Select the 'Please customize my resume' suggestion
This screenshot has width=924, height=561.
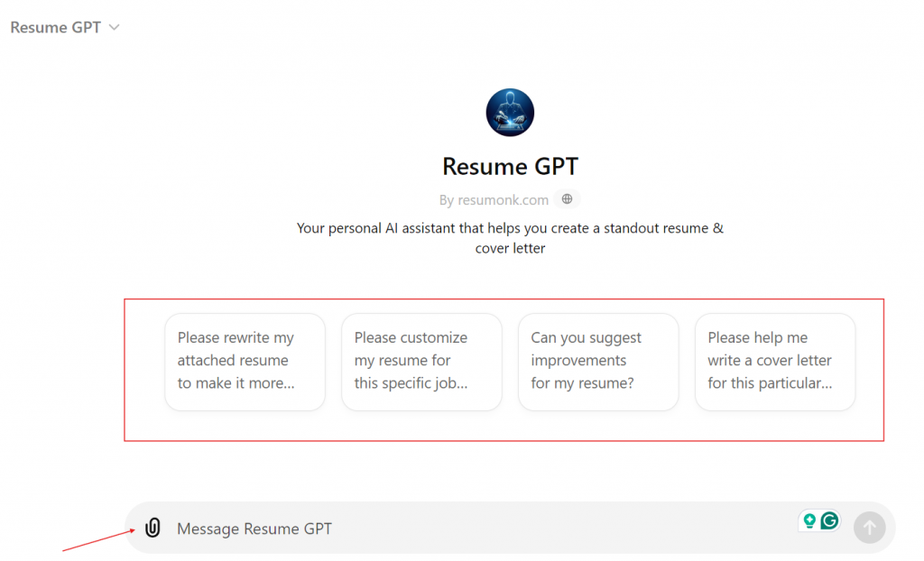pos(421,362)
